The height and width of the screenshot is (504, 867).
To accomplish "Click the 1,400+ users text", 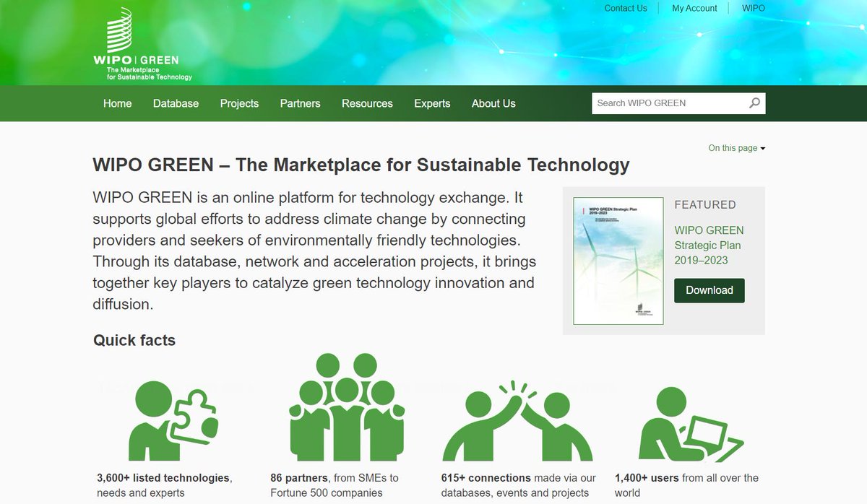I will [647, 478].
